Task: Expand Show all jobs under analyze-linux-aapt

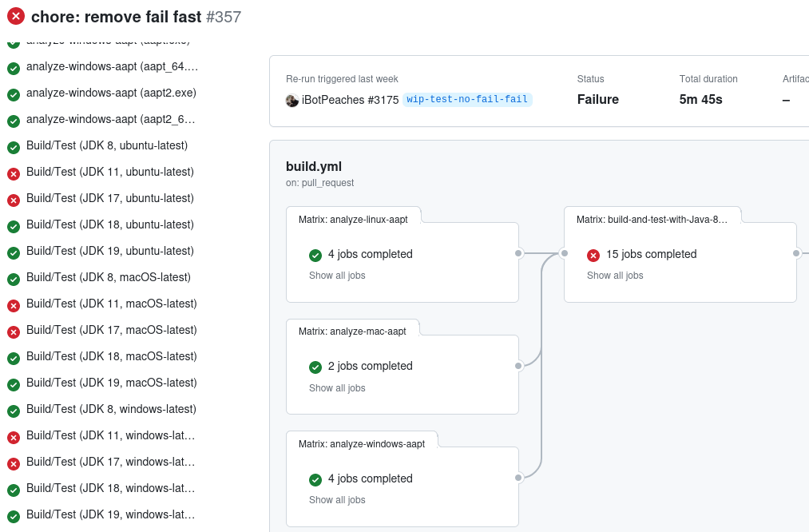Action: 337,276
